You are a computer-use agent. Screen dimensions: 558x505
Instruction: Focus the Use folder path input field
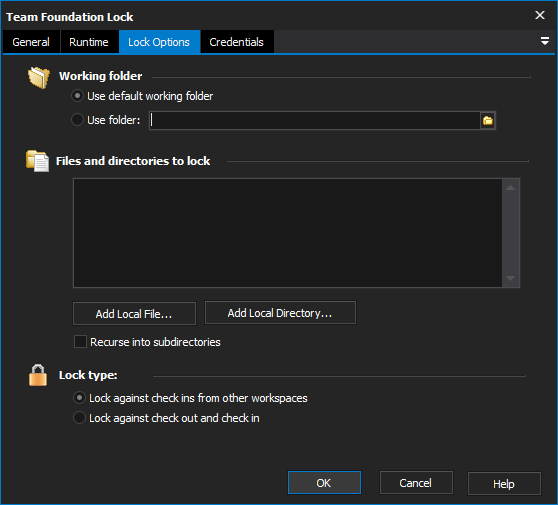315,121
